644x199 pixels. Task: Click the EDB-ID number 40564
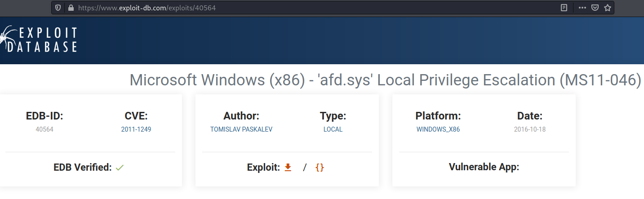pos(44,129)
